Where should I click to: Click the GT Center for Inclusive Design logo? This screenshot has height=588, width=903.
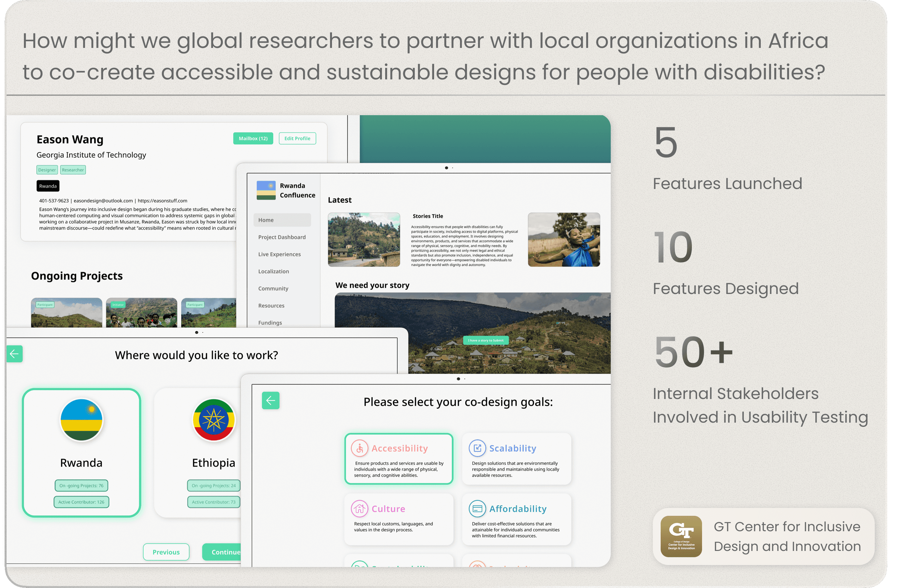(681, 536)
